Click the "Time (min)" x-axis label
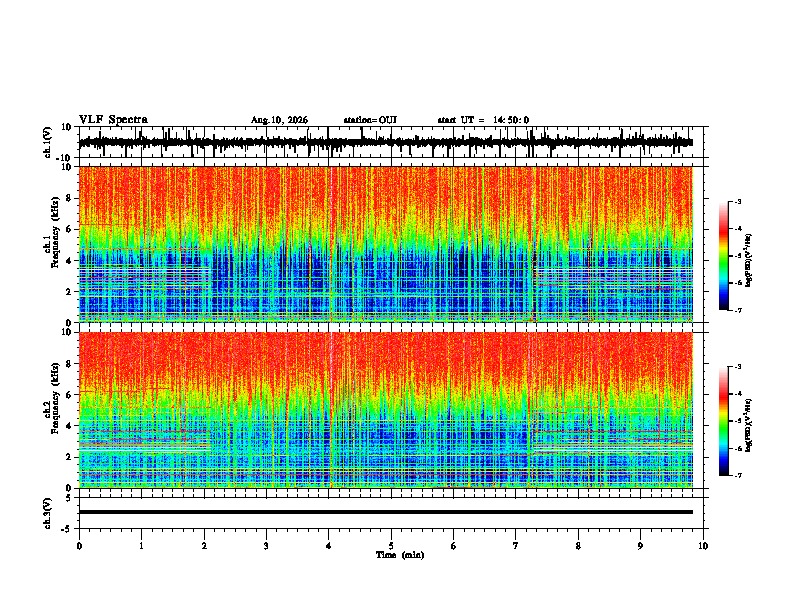792x612 pixels. [x=400, y=555]
